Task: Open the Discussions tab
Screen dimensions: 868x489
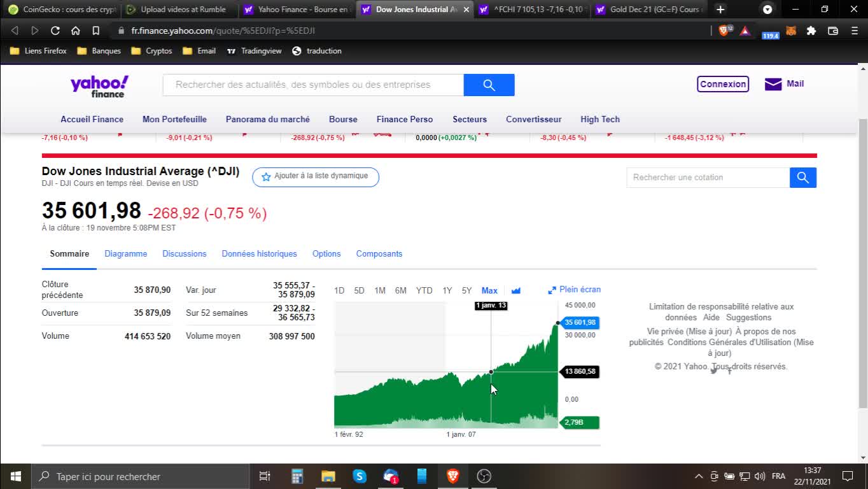Action: pos(184,253)
